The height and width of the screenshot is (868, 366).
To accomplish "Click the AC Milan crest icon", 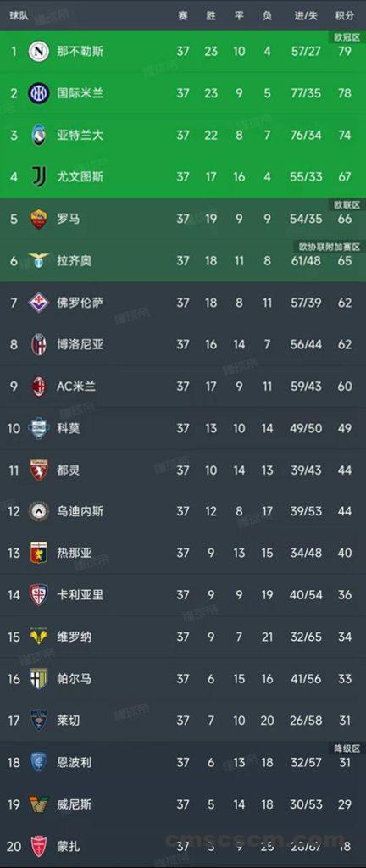I will pyautogui.click(x=39, y=386).
